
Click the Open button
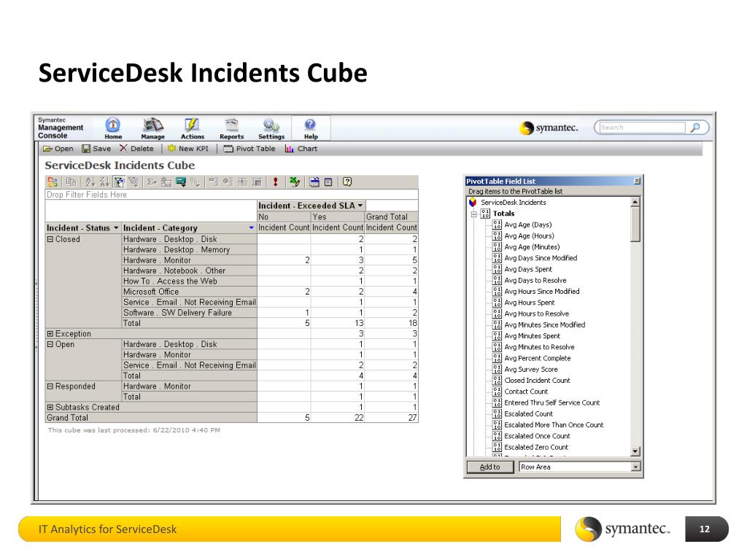click(x=58, y=149)
